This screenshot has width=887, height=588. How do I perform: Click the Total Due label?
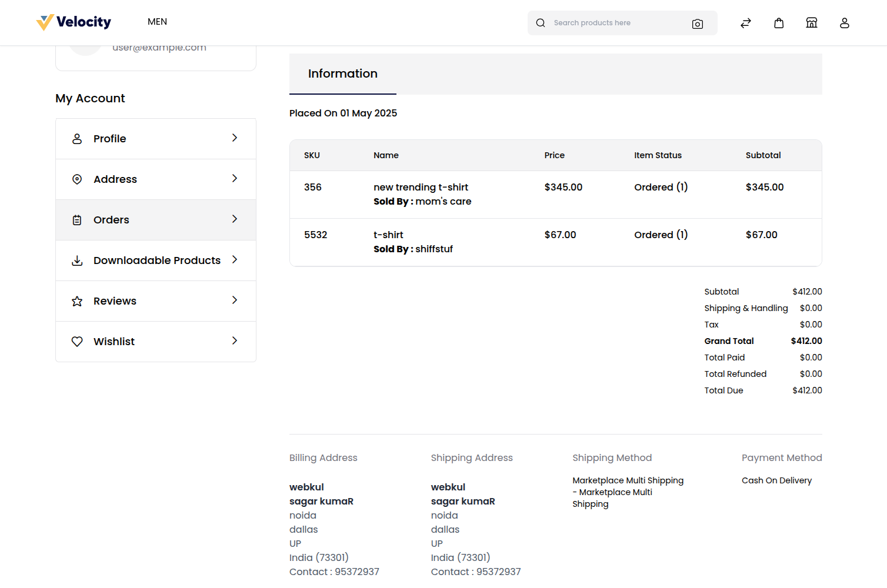coord(723,390)
